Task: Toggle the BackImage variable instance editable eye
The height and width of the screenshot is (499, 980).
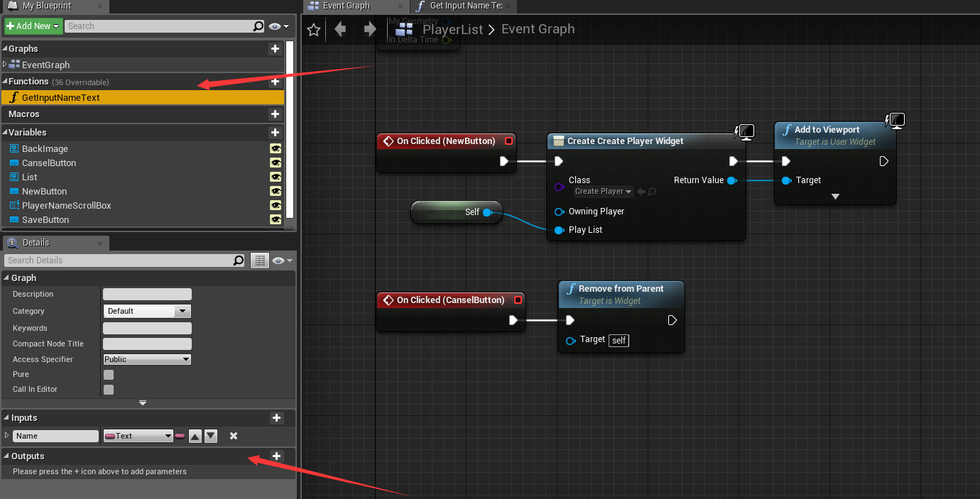Action: click(x=276, y=148)
